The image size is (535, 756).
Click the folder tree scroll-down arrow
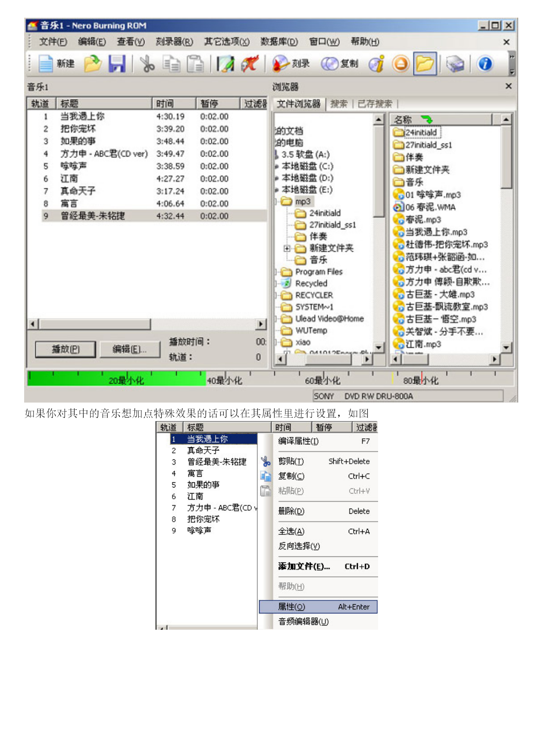click(x=379, y=347)
